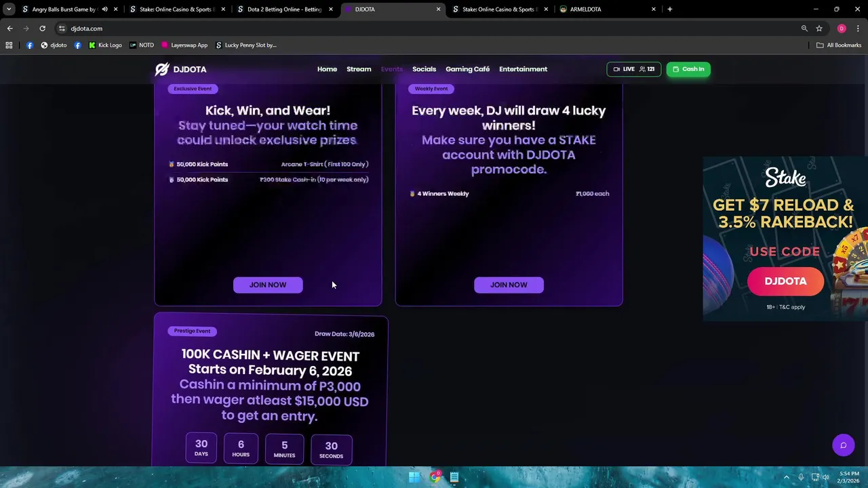
Task: Go to the Stream page
Action: pyautogui.click(x=359, y=69)
